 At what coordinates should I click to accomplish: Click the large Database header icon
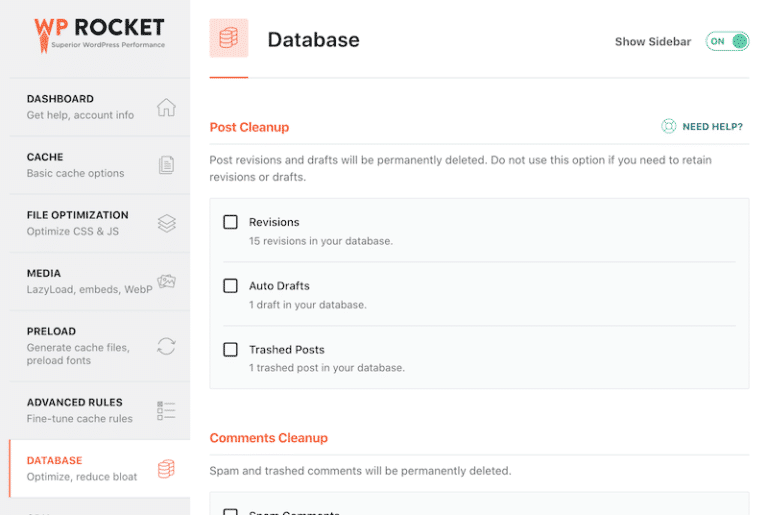[229, 39]
